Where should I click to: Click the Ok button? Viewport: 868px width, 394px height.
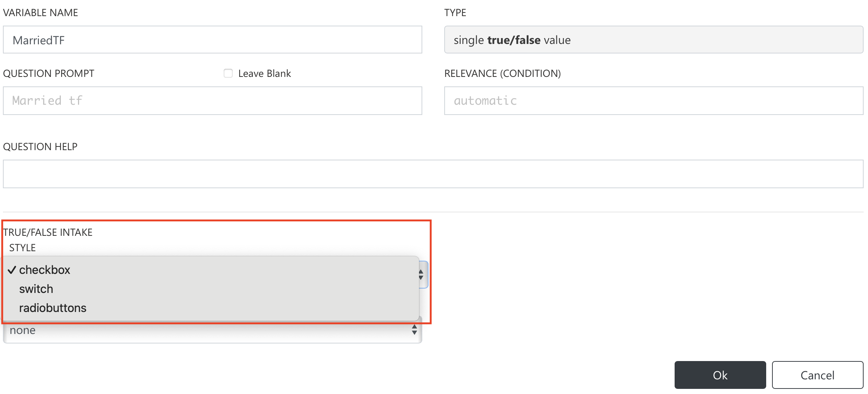tap(720, 375)
